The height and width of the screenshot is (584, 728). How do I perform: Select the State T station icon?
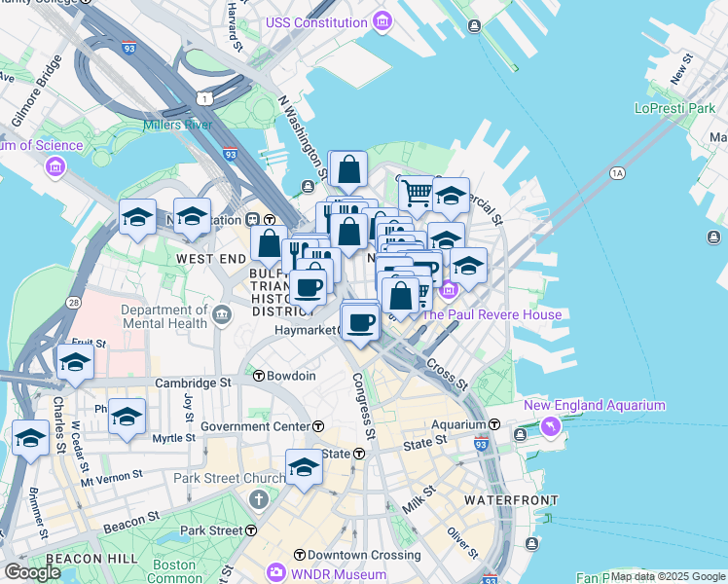(359, 454)
